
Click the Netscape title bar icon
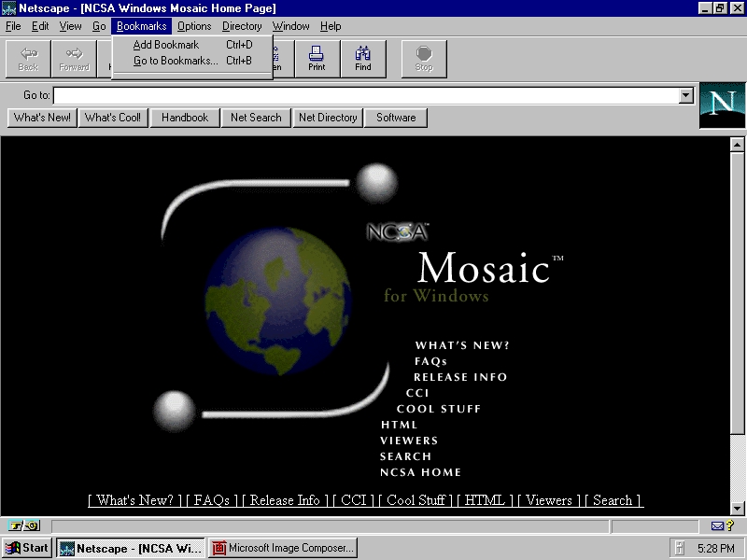pos(9,8)
